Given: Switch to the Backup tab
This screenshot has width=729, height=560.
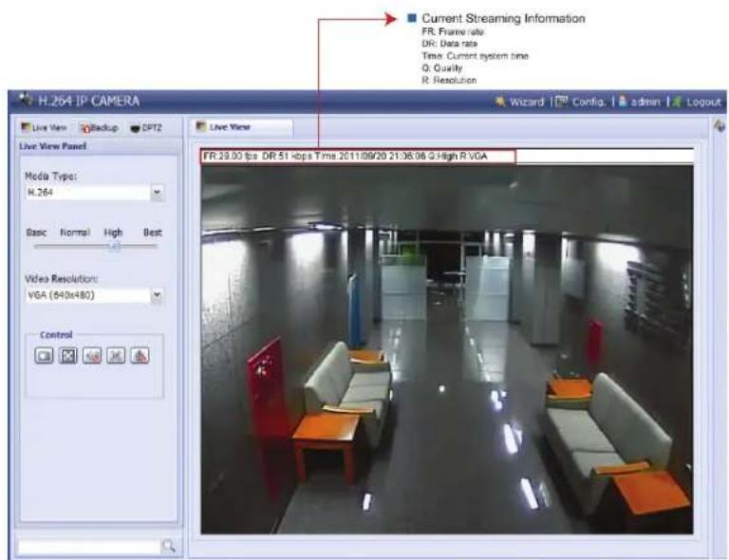Looking at the screenshot, I should coord(99,128).
